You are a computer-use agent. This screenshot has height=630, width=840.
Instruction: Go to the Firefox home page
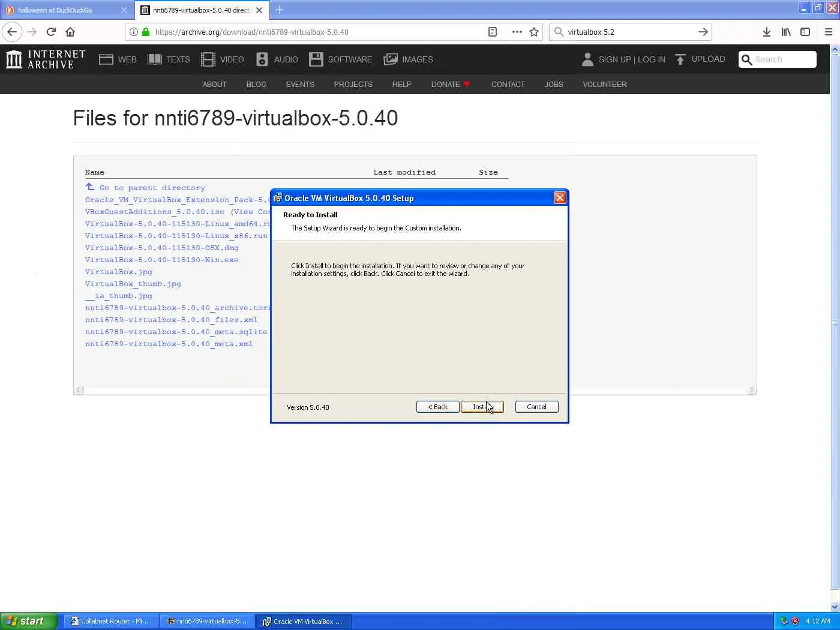pyautogui.click(x=70, y=32)
